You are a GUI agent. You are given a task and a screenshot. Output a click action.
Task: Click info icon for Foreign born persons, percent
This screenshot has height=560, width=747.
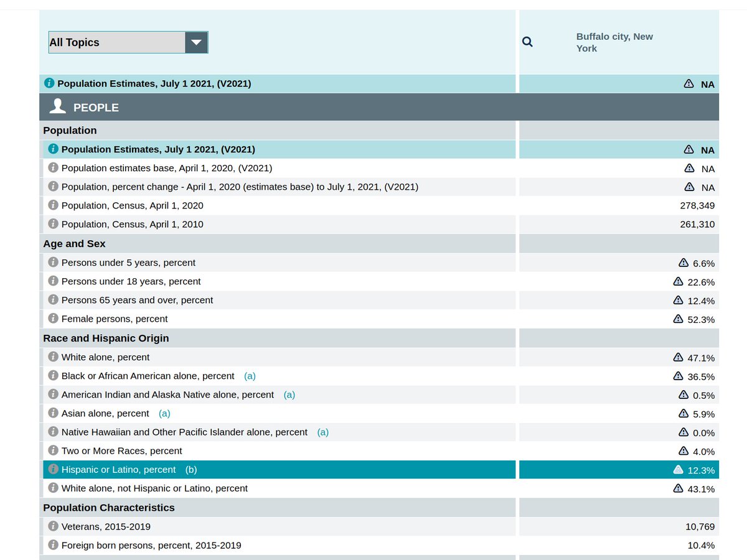click(x=54, y=545)
